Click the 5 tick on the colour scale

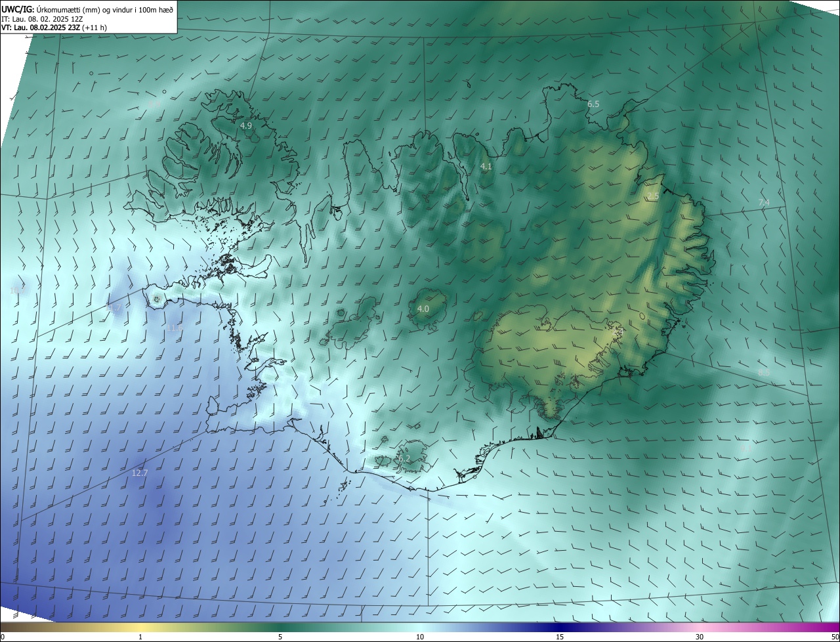[280, 637]
